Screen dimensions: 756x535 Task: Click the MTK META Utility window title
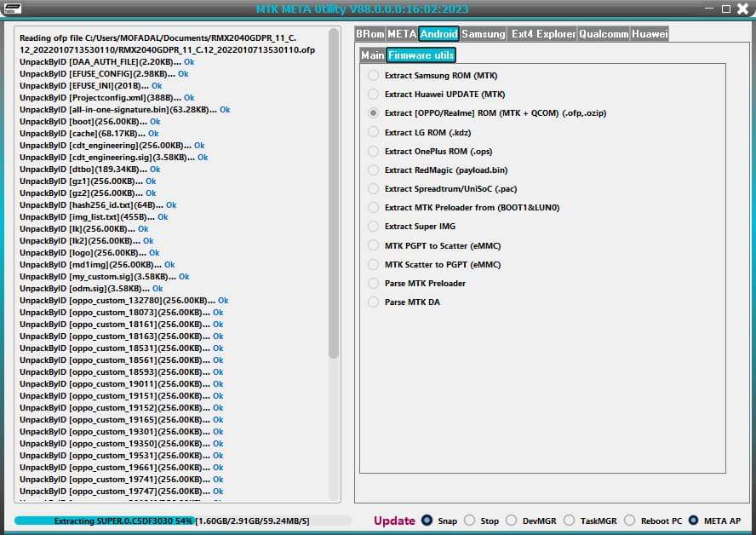362,9
